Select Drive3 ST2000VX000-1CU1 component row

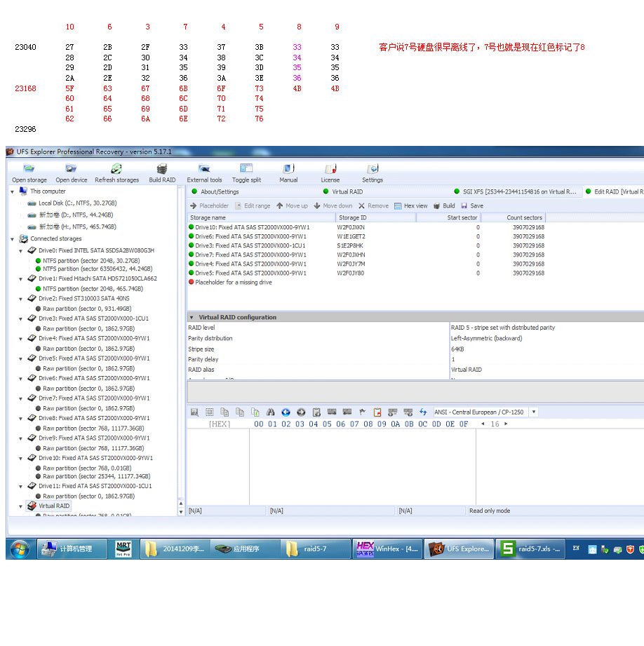pos(367,245)
